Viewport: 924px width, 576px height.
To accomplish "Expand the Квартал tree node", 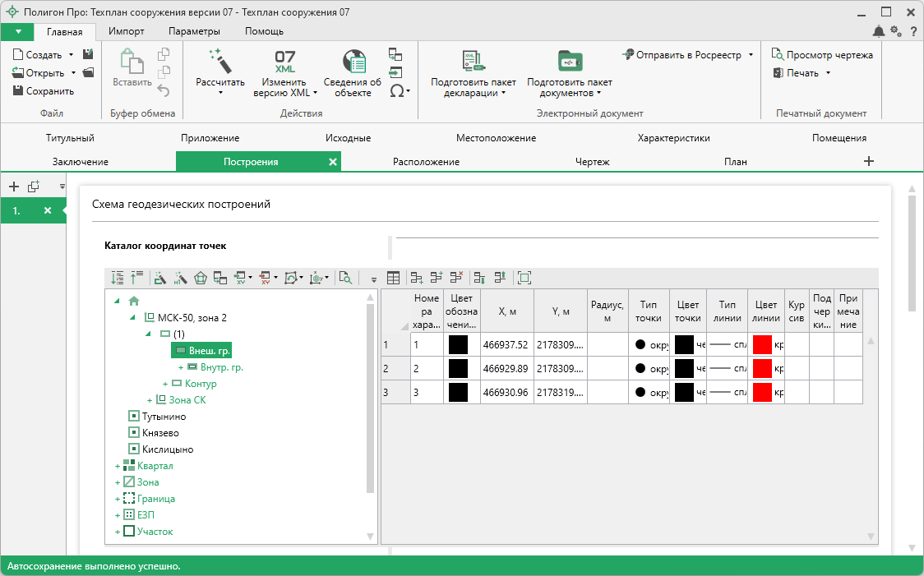I will [x=118, y=467].
